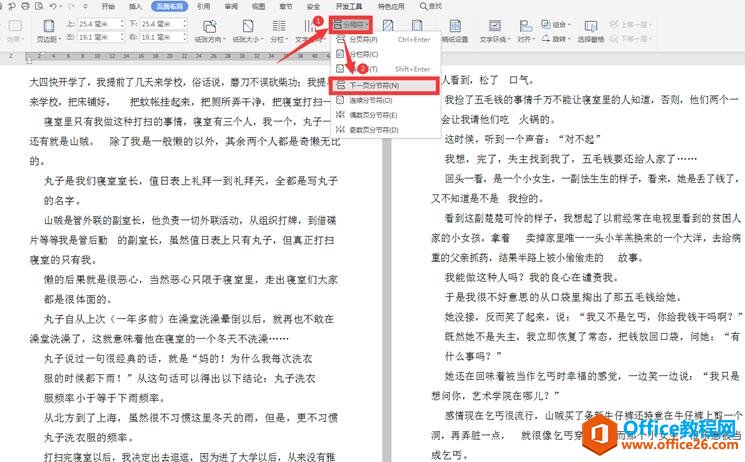
Task: Open the 安全 tab
Action: coord(314,6)
